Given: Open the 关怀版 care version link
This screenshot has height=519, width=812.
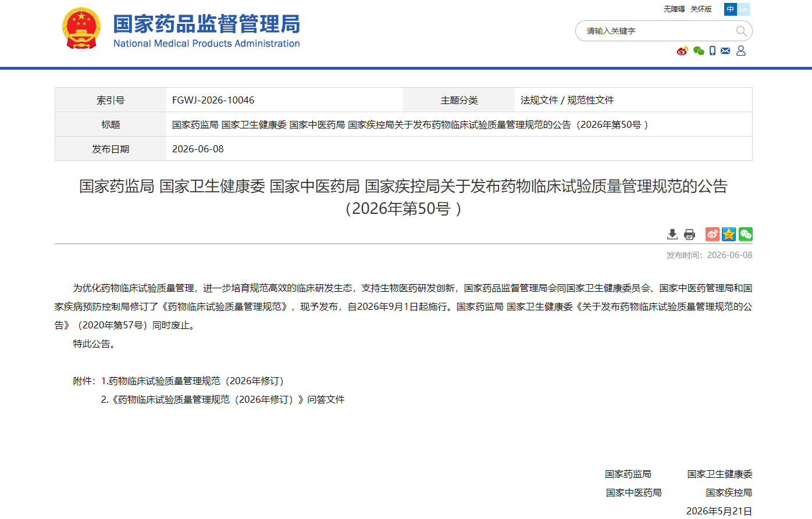Looking at the screenshot, I should [x=701, y=9].
